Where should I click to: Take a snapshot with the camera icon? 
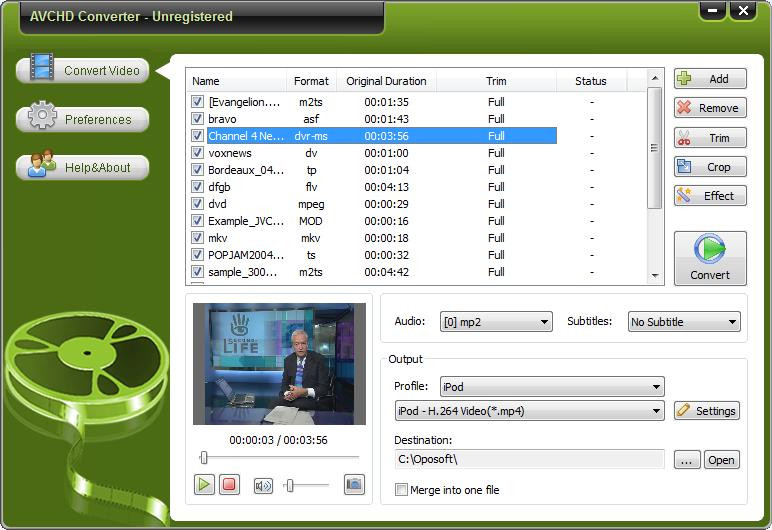point(354,485)
